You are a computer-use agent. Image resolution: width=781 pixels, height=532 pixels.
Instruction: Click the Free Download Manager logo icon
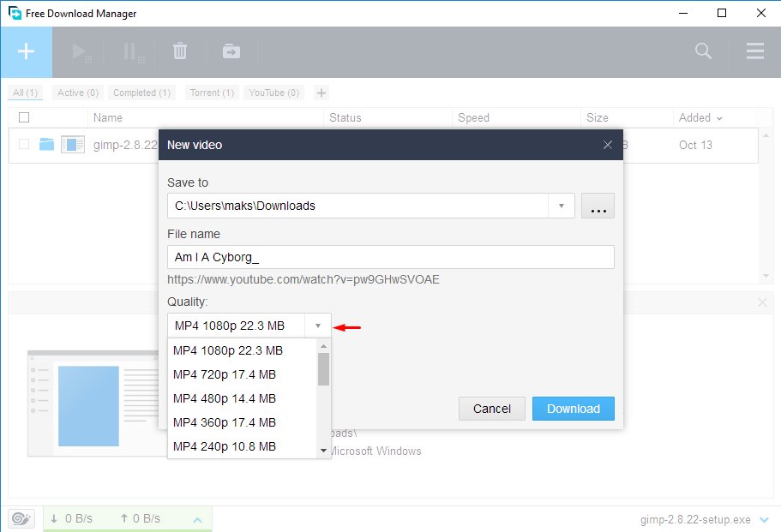[15, 13]
